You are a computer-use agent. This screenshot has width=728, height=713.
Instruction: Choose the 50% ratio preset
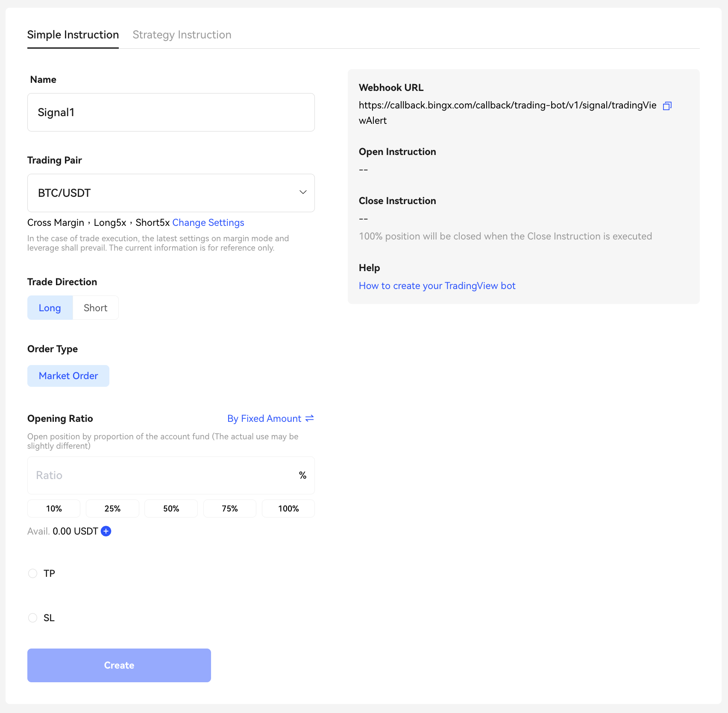tap(171, 508)
